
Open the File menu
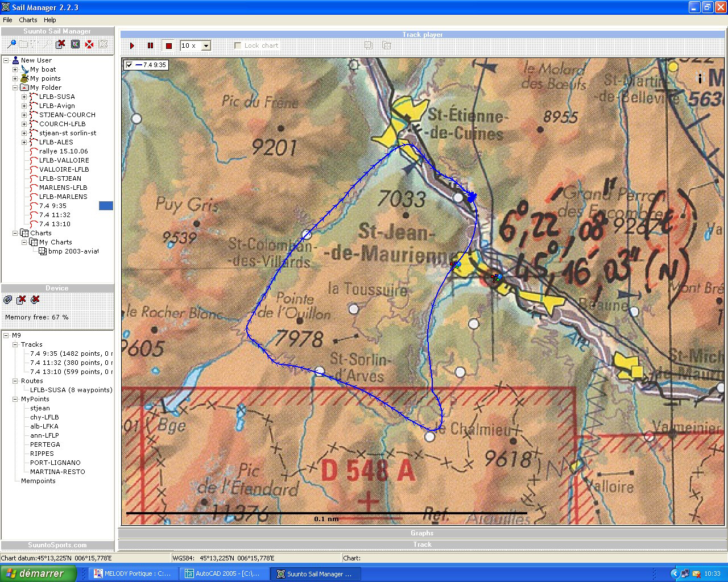(x=7, y=20)
